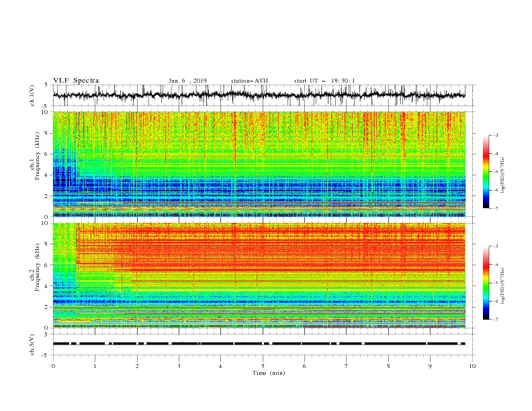The width and height of the screenshot is (532, 411).
Task: Select the date 'Jun. 6 , 2019'
Action: click(x=187, y=81)
